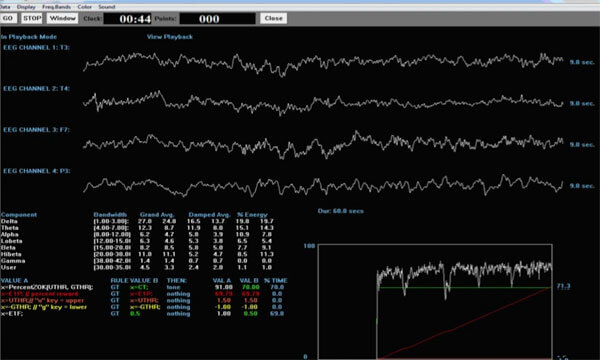Click the green rule value '0.5'

tap(135, 313)
